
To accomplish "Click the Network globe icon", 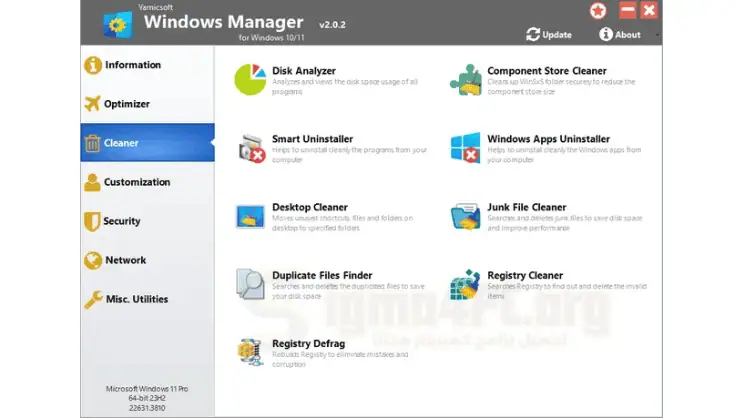I will click(93, 260).
